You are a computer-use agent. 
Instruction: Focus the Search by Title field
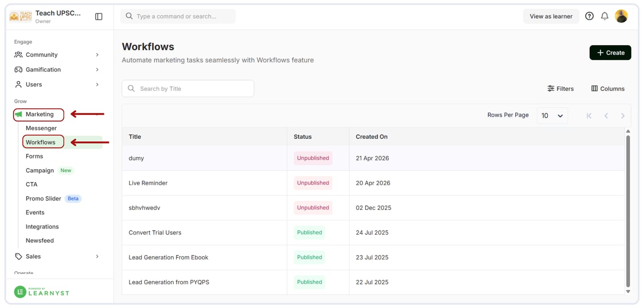coord(188,88)
